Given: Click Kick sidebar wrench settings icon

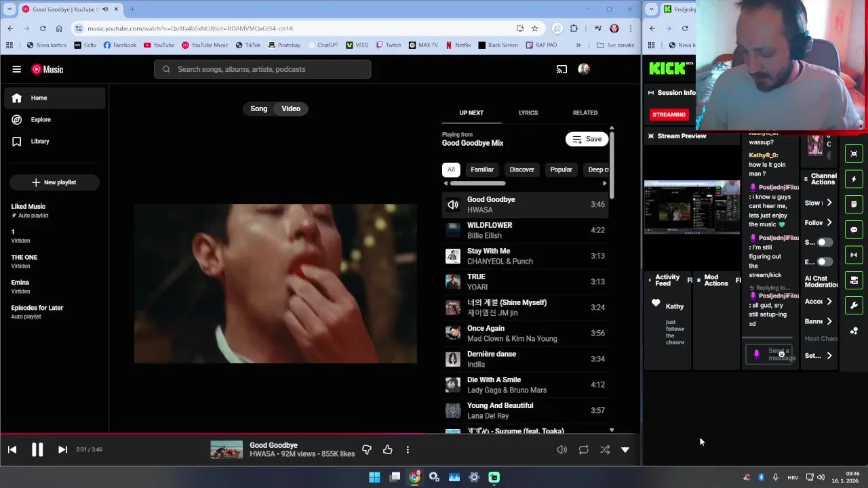Looking at the screenshot, I should (x=854, y=305).
